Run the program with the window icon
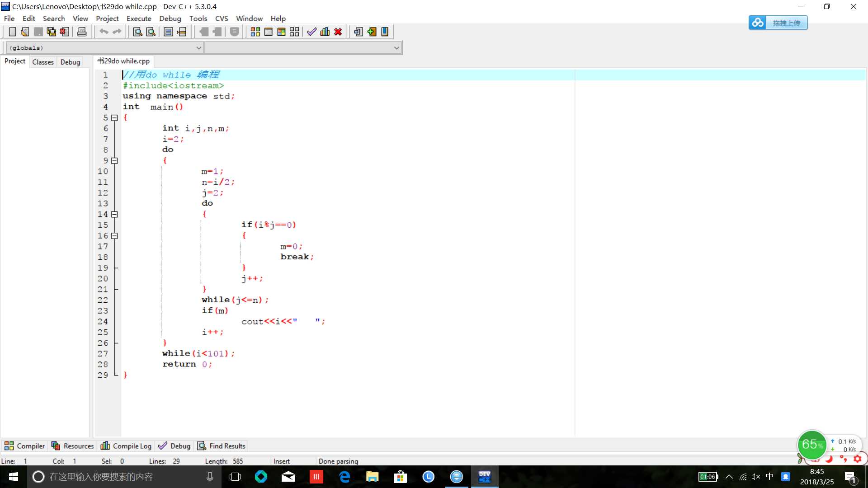Image resolution: width=868 pixels, height=488 pixels. [268, 32]
